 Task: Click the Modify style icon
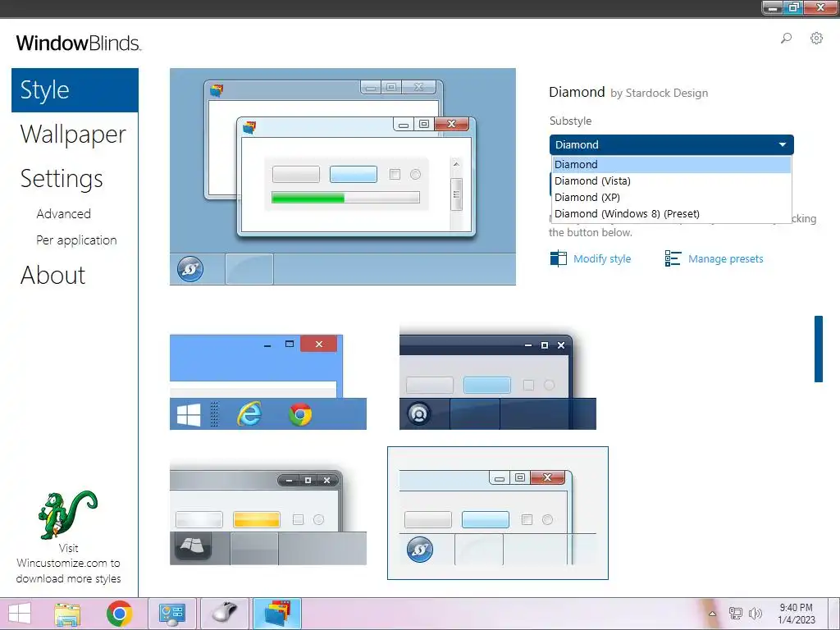tap(558, 258)
